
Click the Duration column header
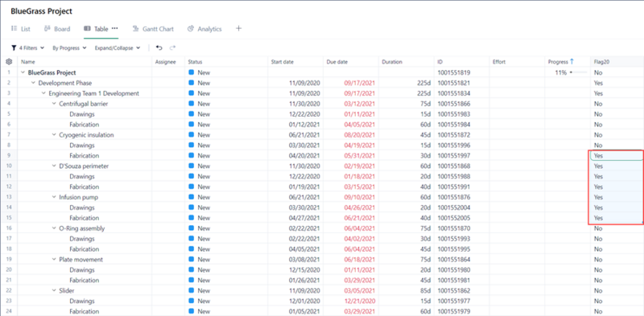coord(407,62)
